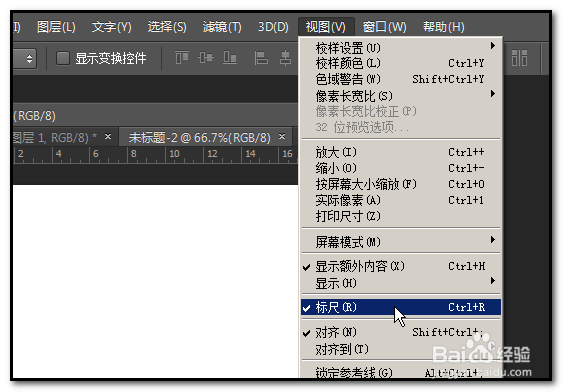Enable 显示变换控件 checkbox
563x392 pixels.
(x=63, y=58)
